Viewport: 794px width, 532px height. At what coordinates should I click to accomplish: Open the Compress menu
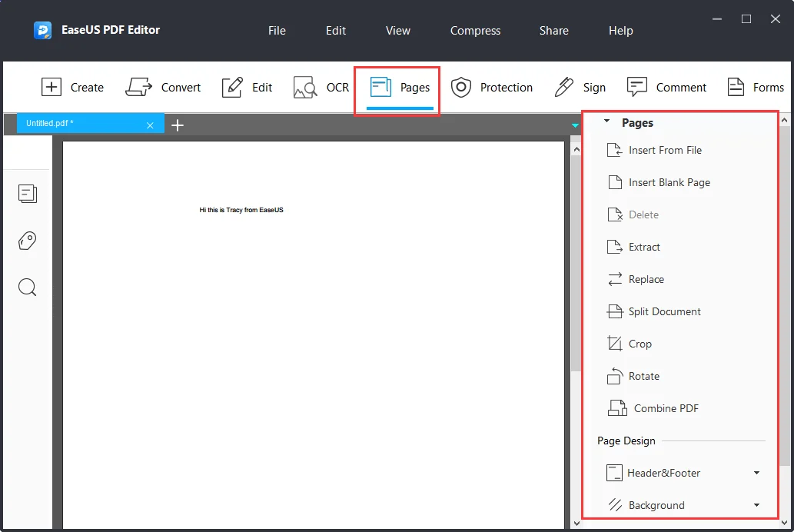pos(476,31)
